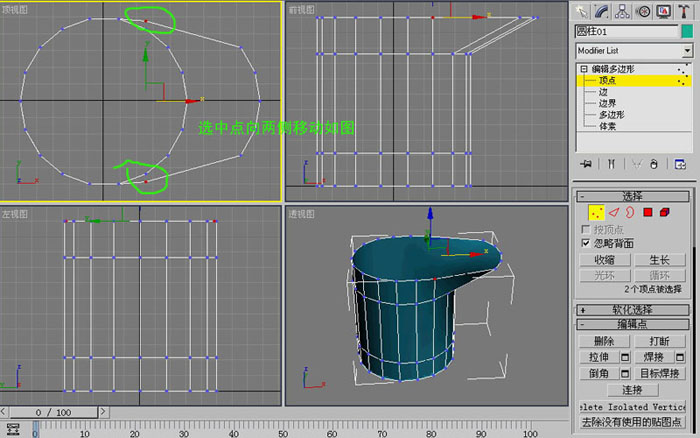Open mini curve editor icon beside timeline
Viewport: 700px width, 438px height.
[x=13, y=429]
